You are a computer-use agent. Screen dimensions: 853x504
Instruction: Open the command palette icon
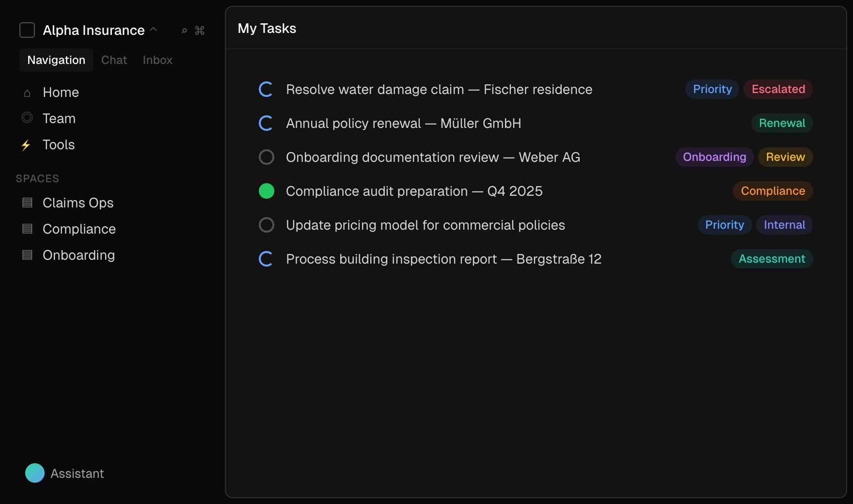(200, 31)
